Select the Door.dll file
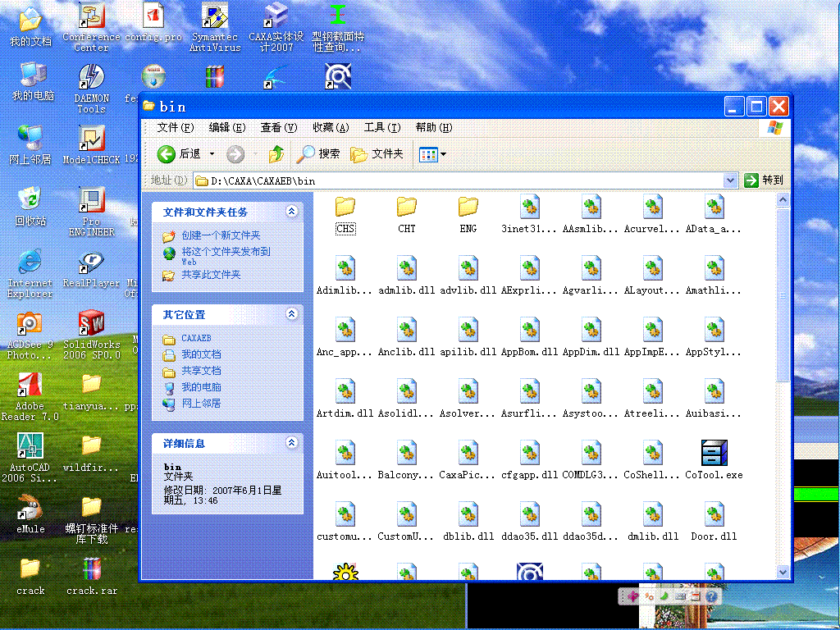 [714, 523]
